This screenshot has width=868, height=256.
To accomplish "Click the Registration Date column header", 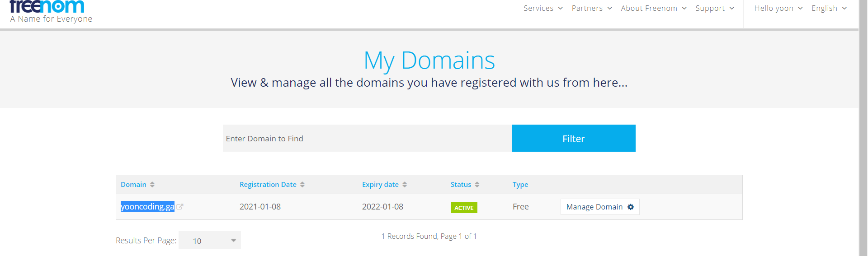I will tap(268, 185).
